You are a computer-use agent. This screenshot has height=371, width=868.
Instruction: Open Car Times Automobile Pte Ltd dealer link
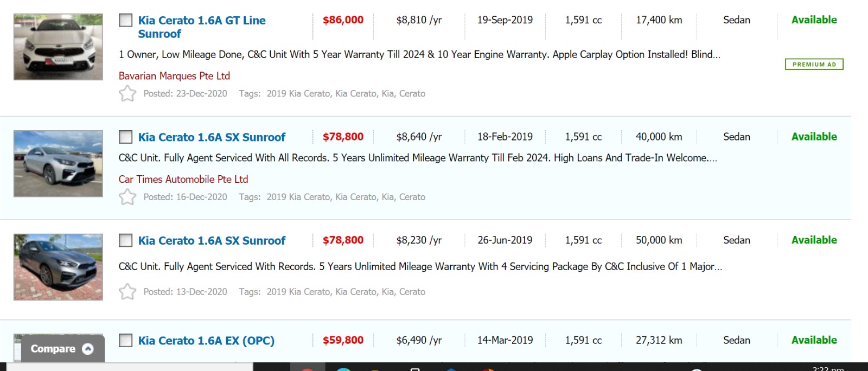coord(183,179)
